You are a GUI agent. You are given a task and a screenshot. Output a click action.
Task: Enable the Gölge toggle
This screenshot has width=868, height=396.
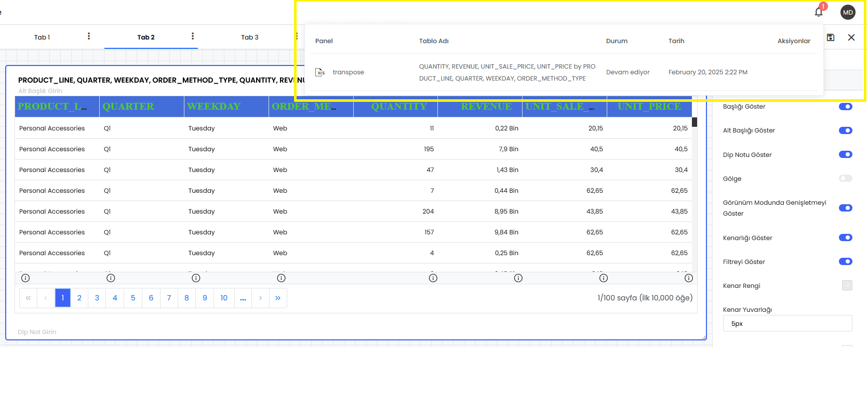click(x=845, y=178)
